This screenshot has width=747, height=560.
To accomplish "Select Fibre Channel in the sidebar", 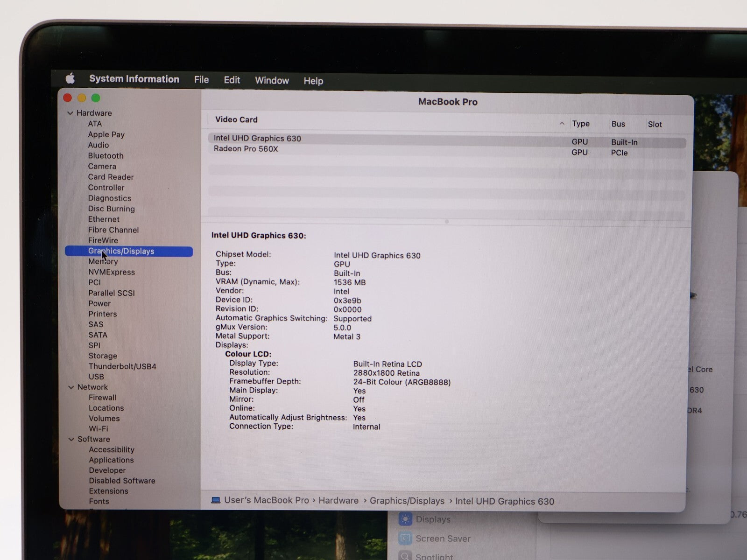I will pyautogui.click(x=113, y=230).
